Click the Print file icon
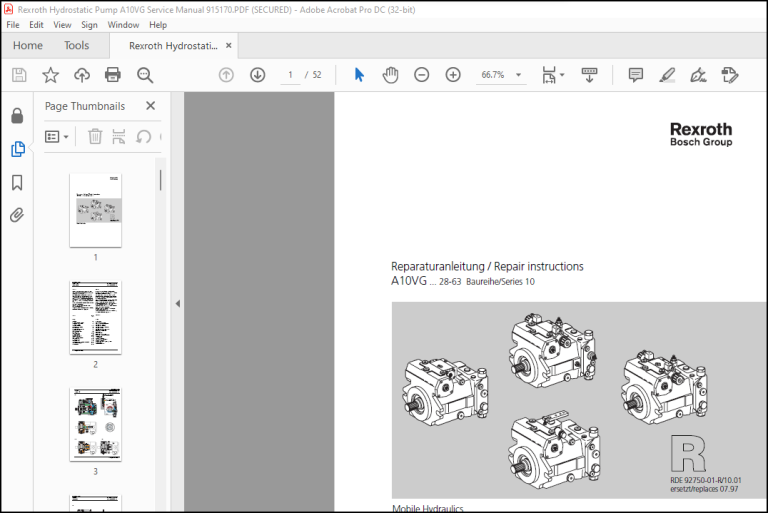This screenshot has width=768, height=513. [113, 75]
